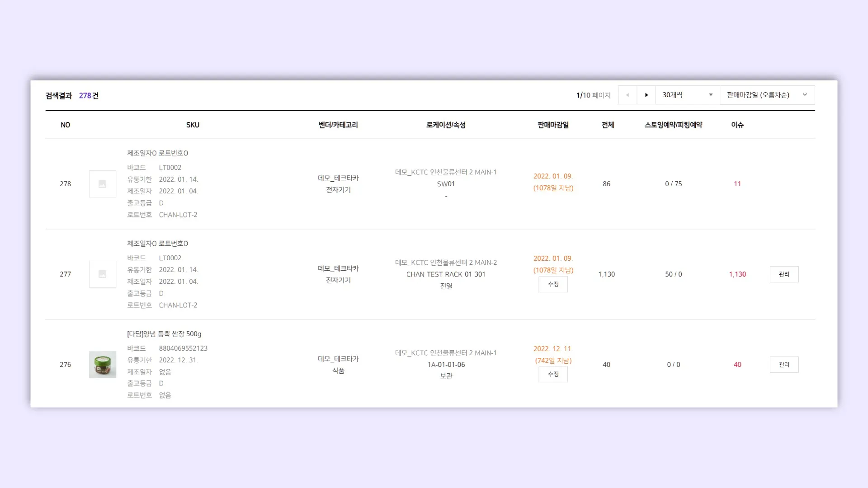The height and width of the screenshot is (488, 868).
Task: Expand the 판매마감일 (오름차순) sort dropdown
Action: [767, 95]
